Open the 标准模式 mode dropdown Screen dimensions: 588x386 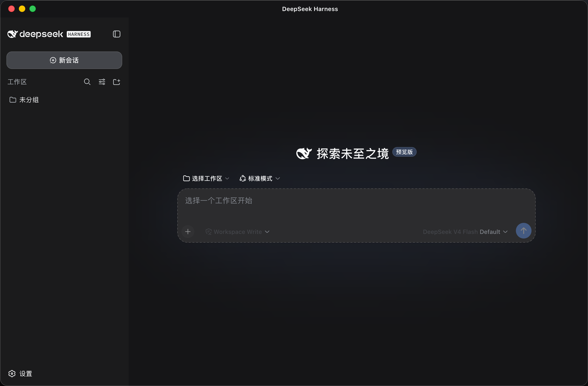click(x=260, y=179)
